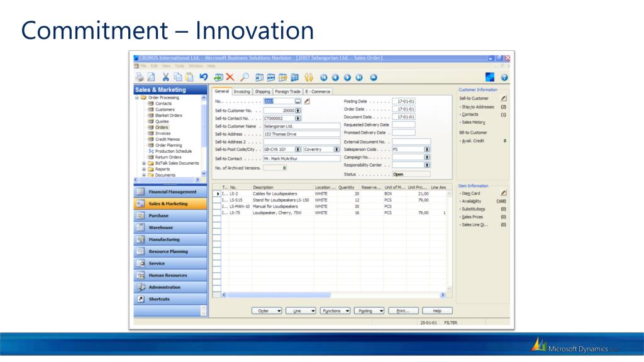Open the Manufacturing module
644x362 pixels.
tap(170, 239)
